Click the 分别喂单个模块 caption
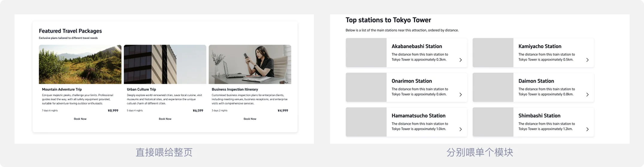644x167 pixels. [x=480, y=152]
